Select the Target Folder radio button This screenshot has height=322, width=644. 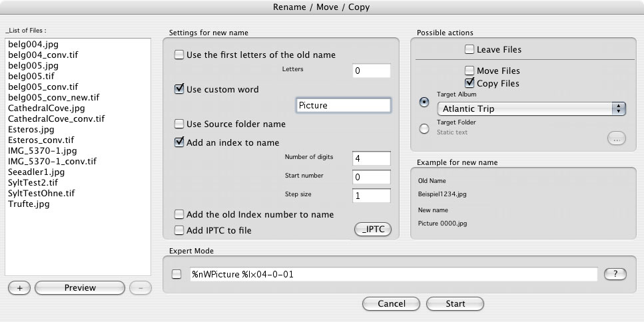[424, 128]
